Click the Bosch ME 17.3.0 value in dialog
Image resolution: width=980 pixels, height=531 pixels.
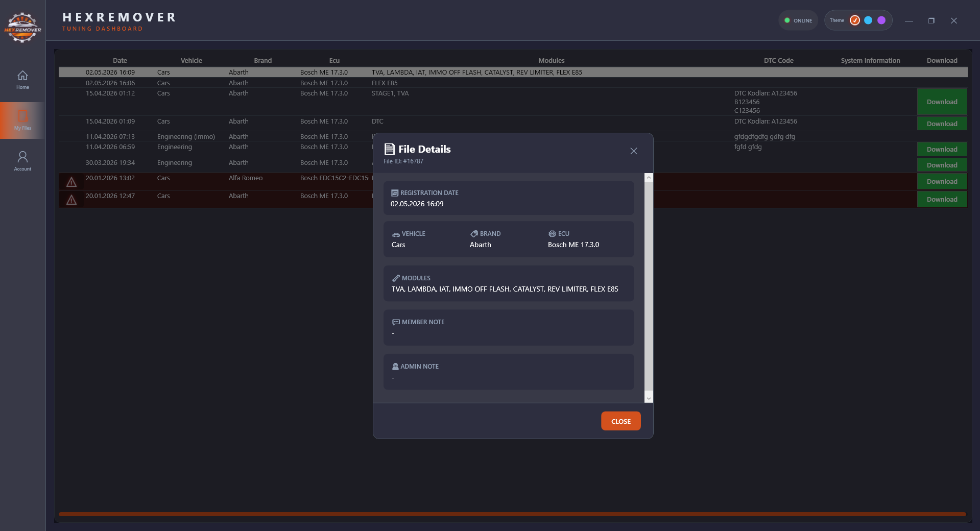click(573, 245)
